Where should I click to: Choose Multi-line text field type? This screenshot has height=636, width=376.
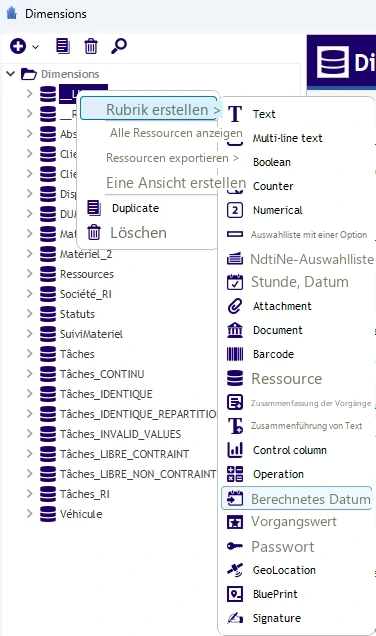pos(287,138)
